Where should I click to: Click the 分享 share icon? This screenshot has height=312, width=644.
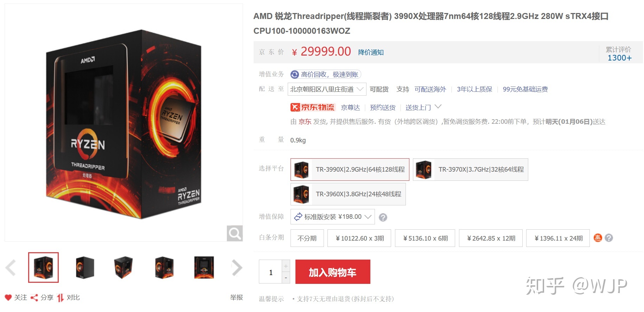pyautogui.click(x=34, y=298)
